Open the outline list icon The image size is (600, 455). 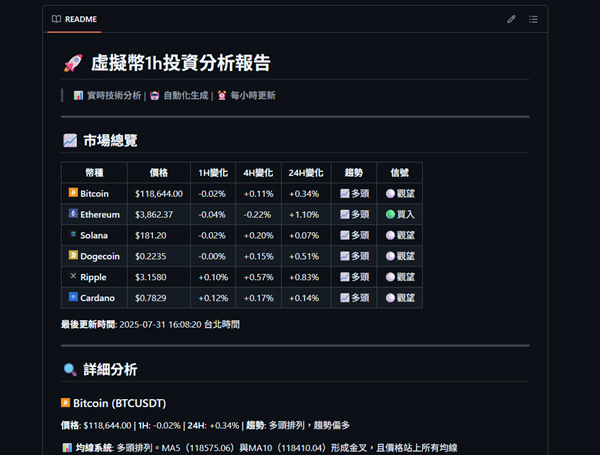click(x=533, y=19)
